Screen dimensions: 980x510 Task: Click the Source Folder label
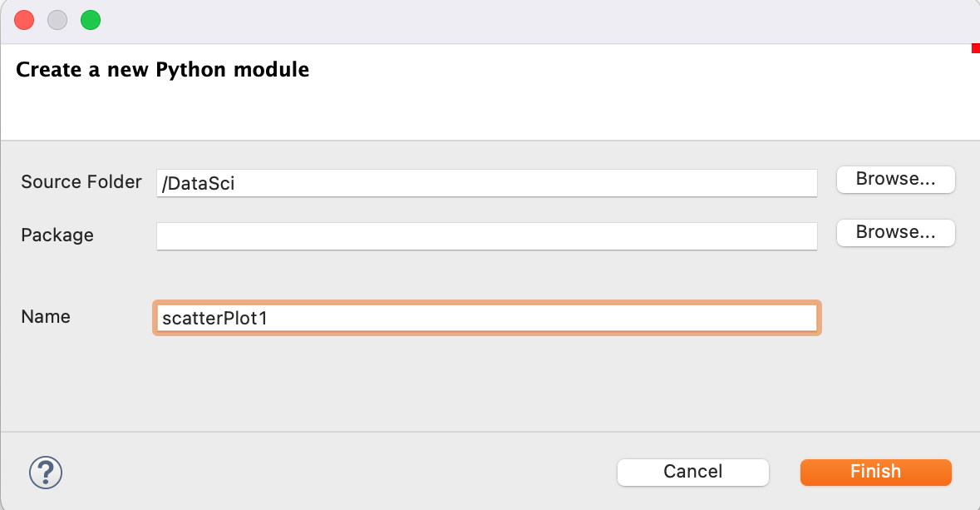point(81,182)
